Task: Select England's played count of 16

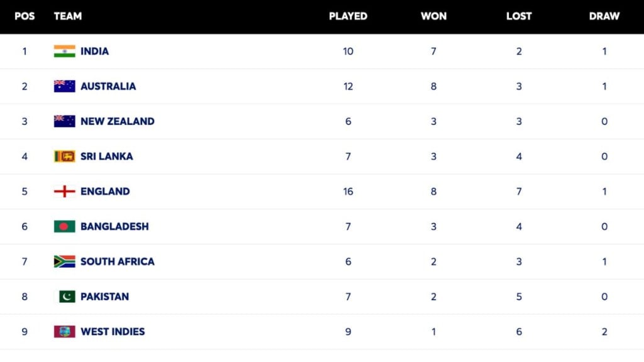Action: point(348,192)
